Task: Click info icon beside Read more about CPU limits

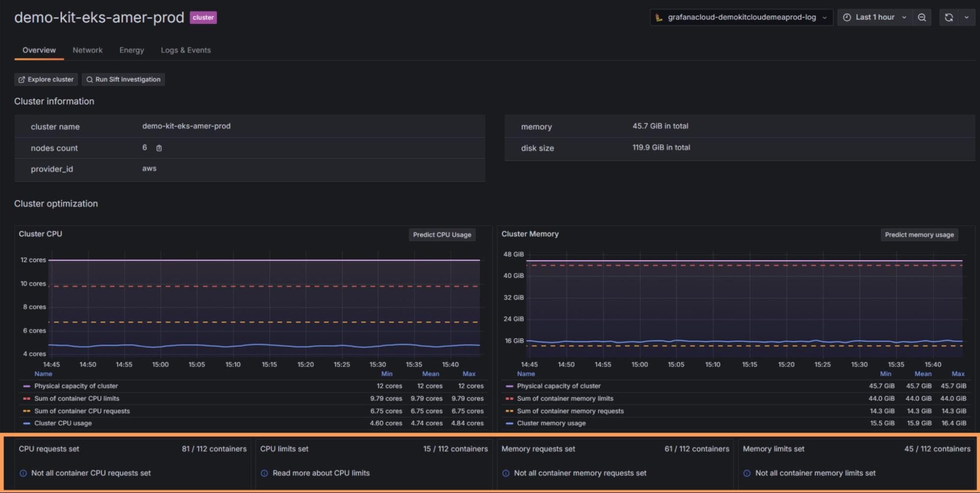Action: [264, 473]
